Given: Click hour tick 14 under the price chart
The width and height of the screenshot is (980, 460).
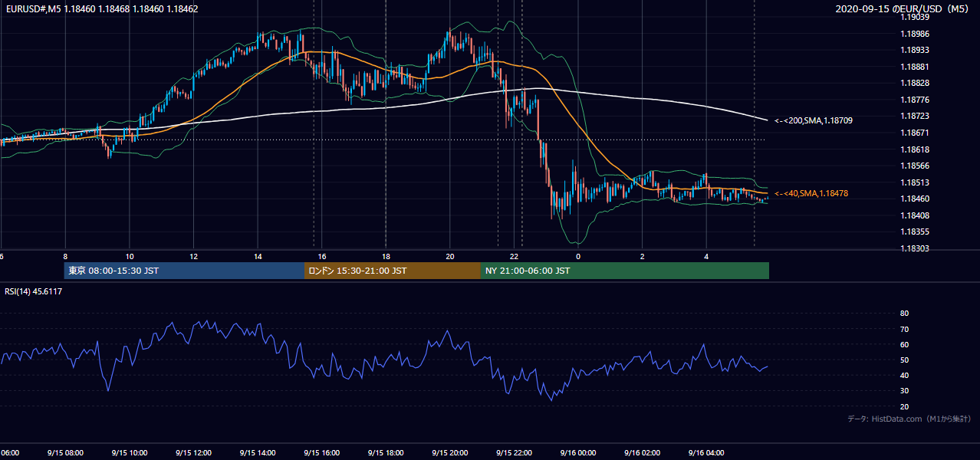Looking at the screenshot, I should tap(258, 257).
